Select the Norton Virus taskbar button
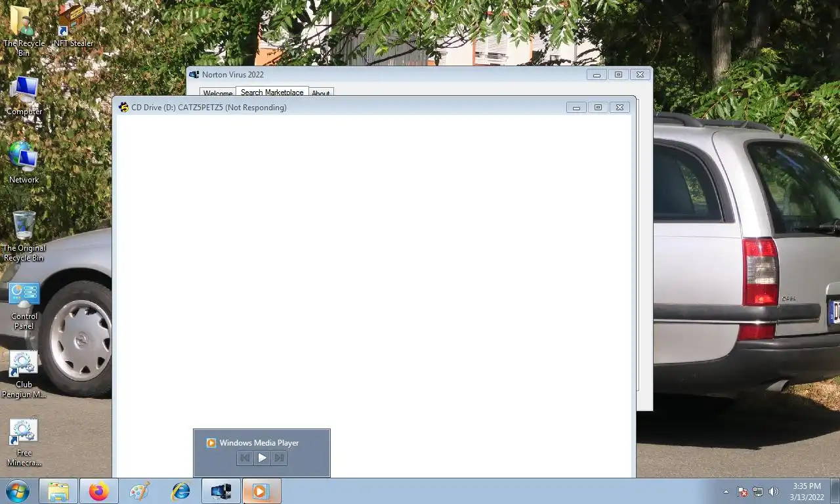 coord(221,491)
